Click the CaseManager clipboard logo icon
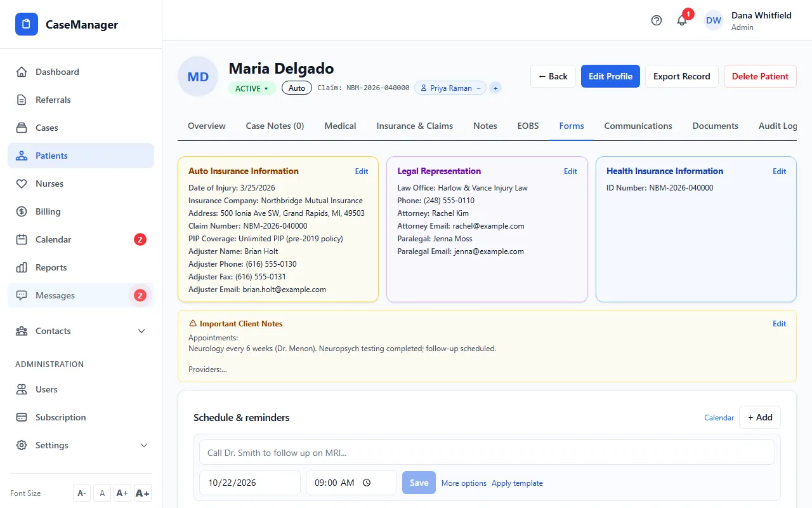812x508 pixels. tap(27, 25)
